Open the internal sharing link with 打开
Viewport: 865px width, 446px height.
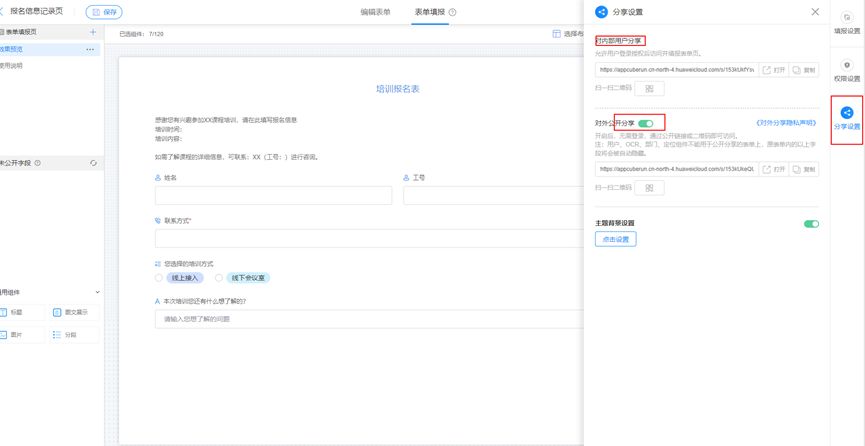click(774, 70)
